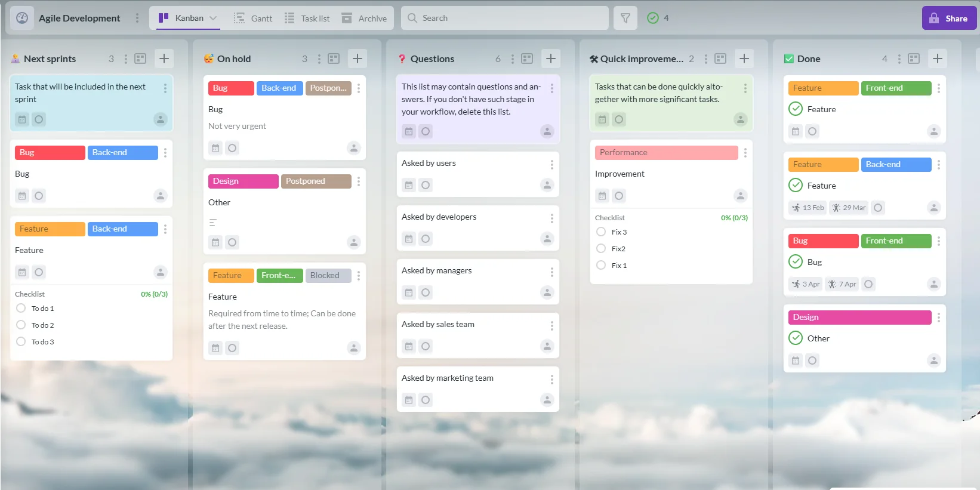Open the Asked by sales team card
The width and height of the screenshot is (980, 490).
(x=478, y=335)
